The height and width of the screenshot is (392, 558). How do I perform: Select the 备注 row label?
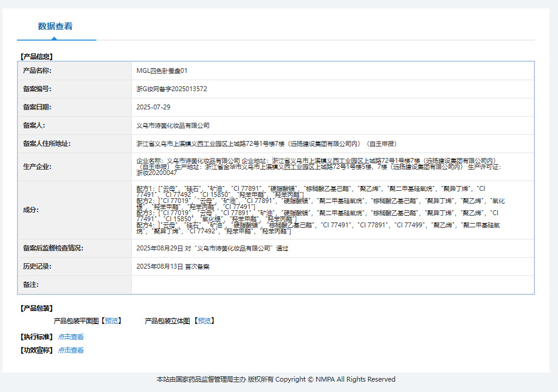[30, 284]
